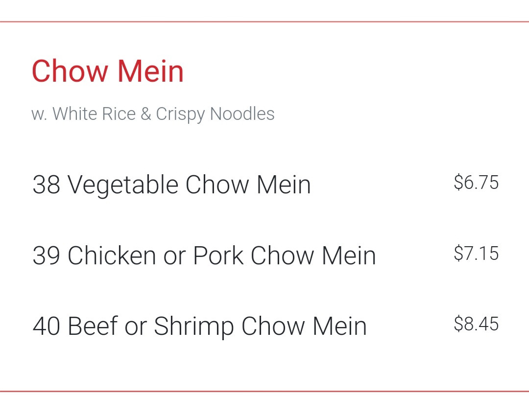Click the words White Rice in subtitle

(94, 114)
